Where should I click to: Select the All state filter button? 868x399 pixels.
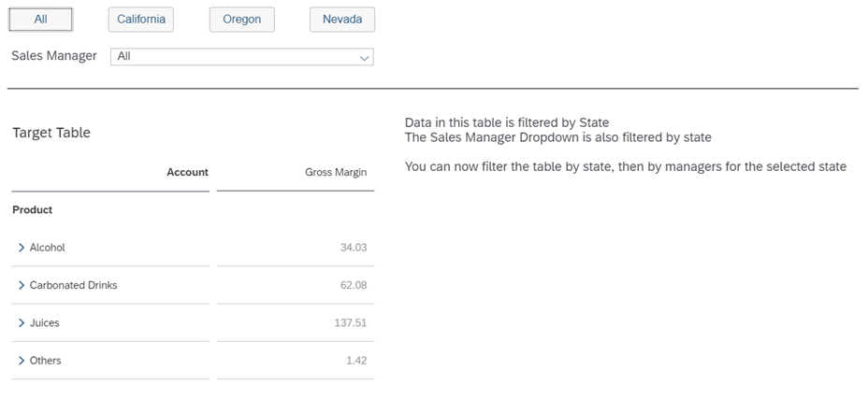tap(40, 19)
